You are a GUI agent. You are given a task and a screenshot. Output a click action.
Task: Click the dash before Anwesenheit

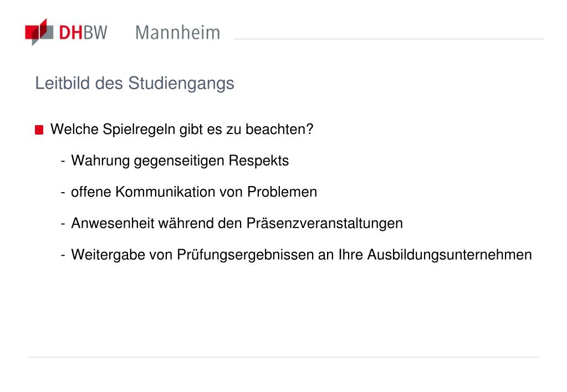[63, 224]
